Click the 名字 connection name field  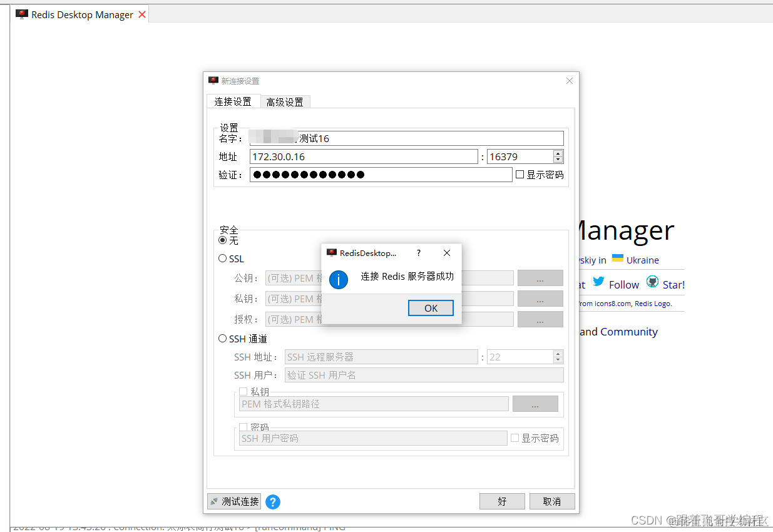pyautogui.click(x=407, y=138)
